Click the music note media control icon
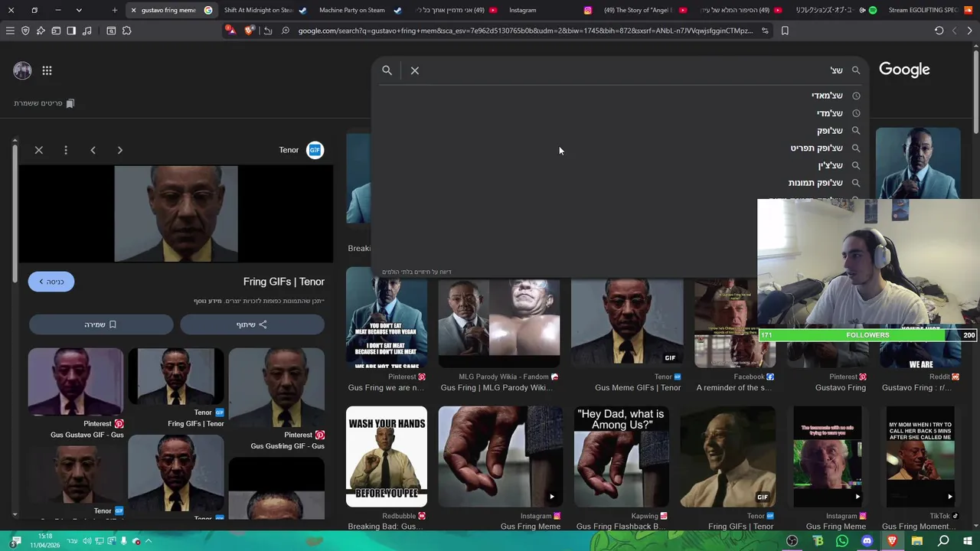The image size is (980, 551). (87, 31)
